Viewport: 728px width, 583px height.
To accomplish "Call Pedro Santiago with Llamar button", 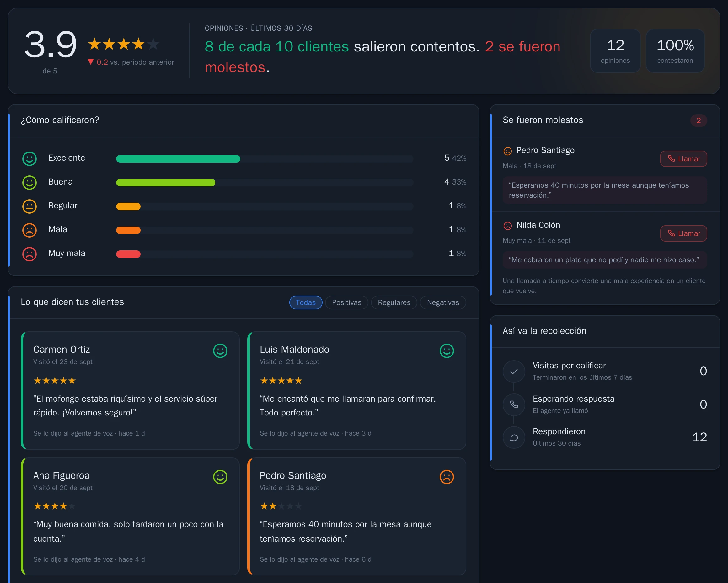I will coord(683,158).
